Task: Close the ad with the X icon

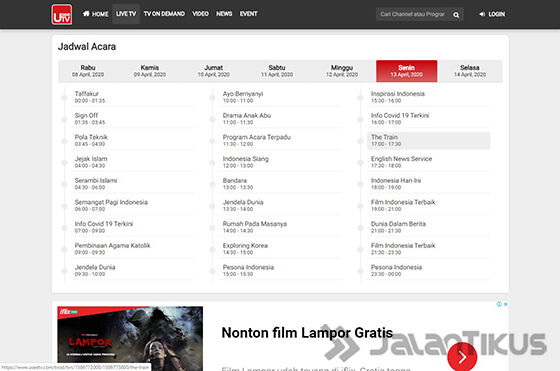Action: coord(506,304)
